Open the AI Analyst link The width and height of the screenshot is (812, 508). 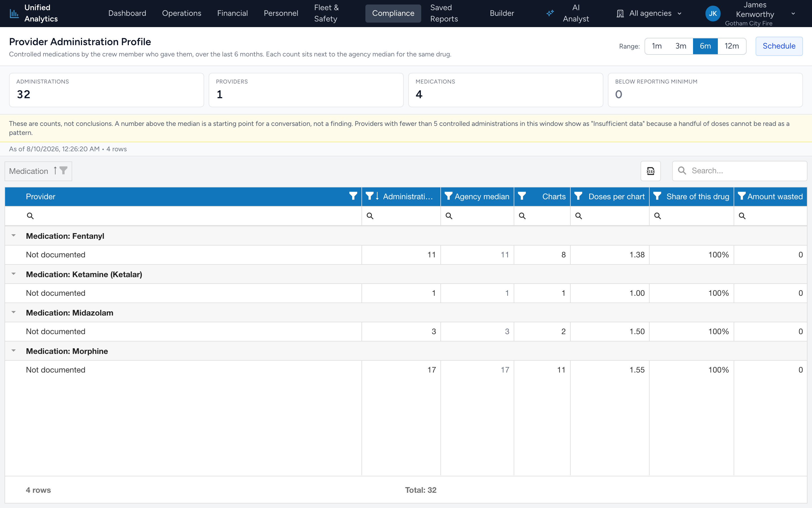567,14
